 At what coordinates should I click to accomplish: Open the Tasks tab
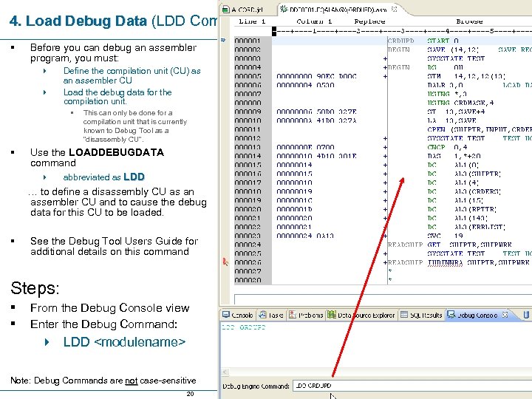pos(275,315)
